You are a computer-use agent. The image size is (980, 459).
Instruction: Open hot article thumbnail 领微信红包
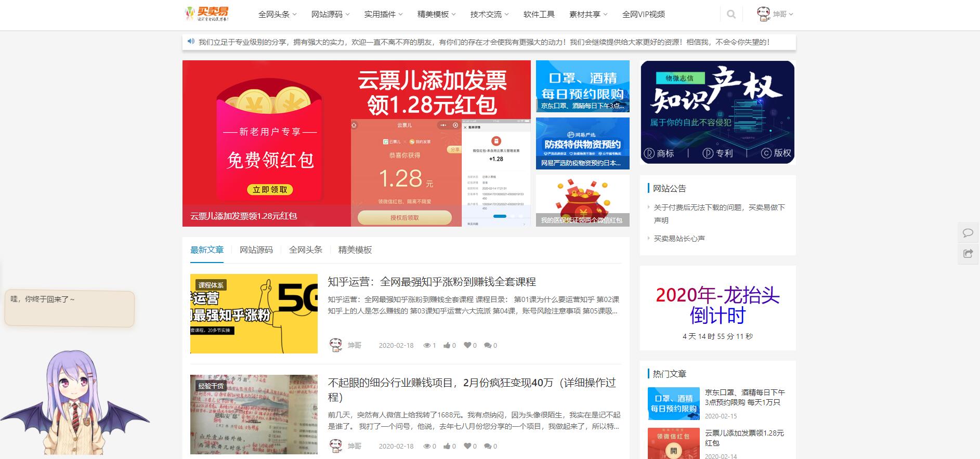[x=674, y=443]
